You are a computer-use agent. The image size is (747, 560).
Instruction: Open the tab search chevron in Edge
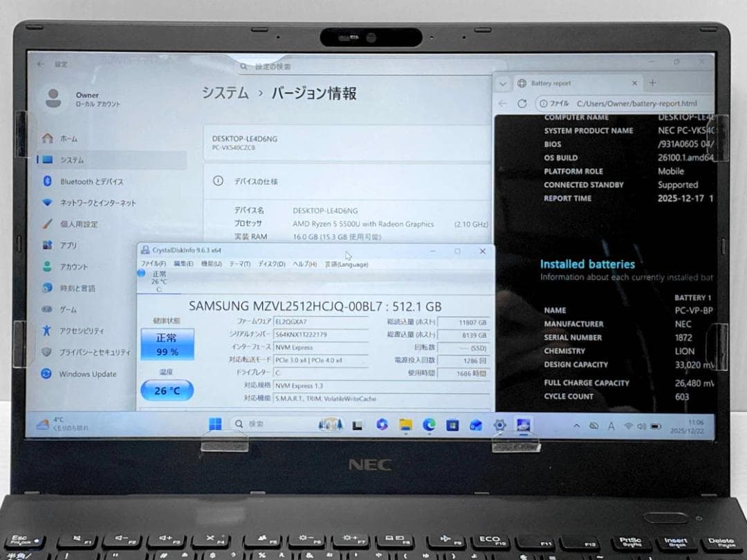coord(503,83)
